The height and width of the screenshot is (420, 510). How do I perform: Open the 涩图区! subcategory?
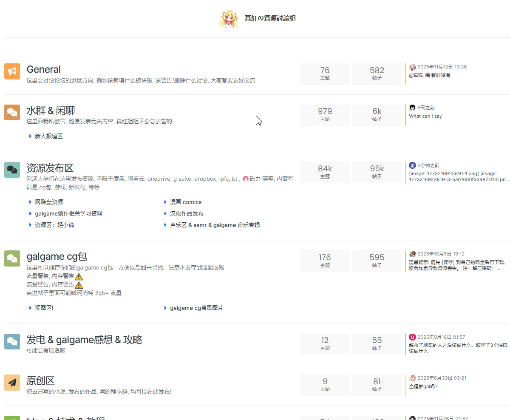point(44,308)
